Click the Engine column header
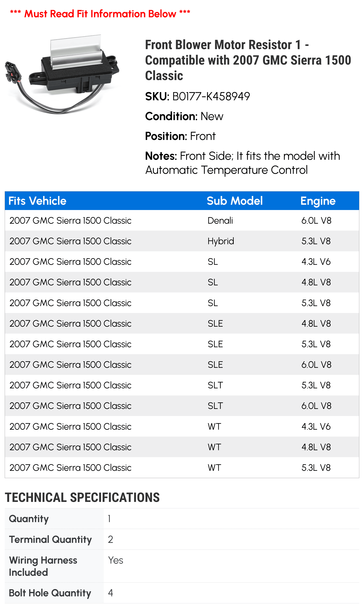Screen dimensions: 364x608 [x=318, y=201]
